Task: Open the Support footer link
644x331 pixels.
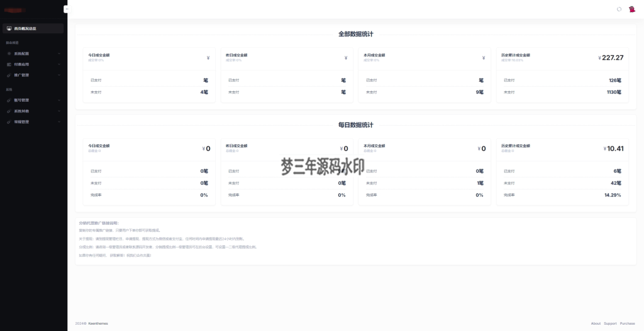Action: pos(610,323)
